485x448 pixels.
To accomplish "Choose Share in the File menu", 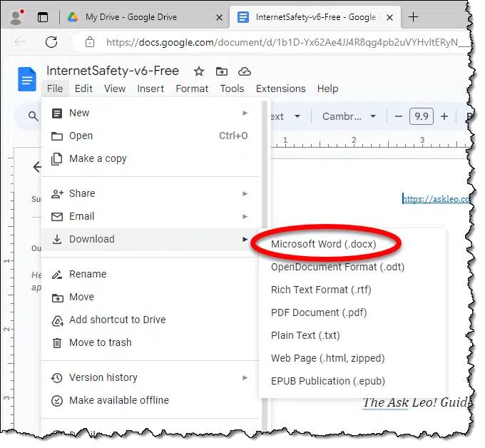I will pos(150,193).
